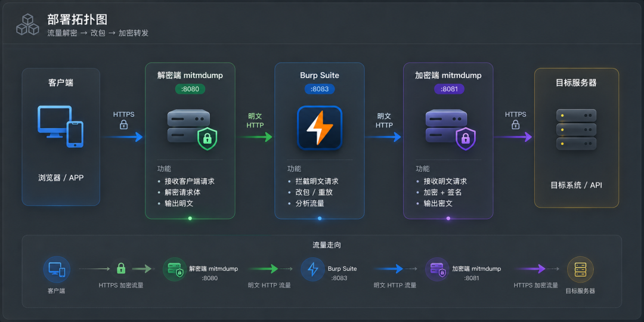Click the purple dot under encrypt card
This screenshot has height=322, width=644.
[448, 218]
